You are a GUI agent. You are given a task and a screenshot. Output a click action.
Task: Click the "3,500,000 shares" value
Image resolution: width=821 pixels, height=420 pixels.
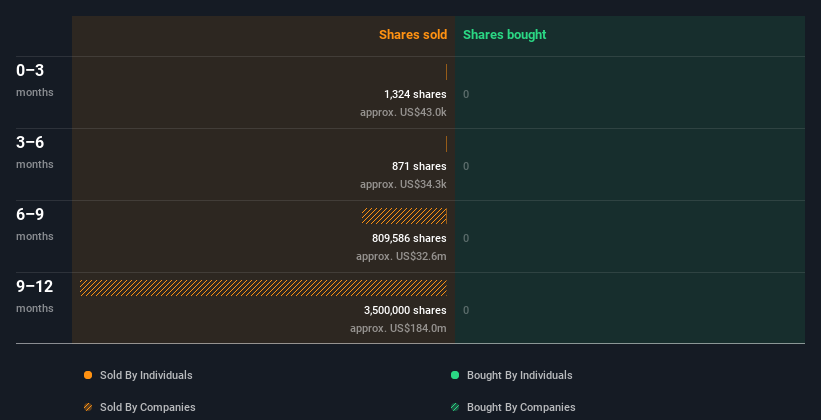(x=405, y=310)
